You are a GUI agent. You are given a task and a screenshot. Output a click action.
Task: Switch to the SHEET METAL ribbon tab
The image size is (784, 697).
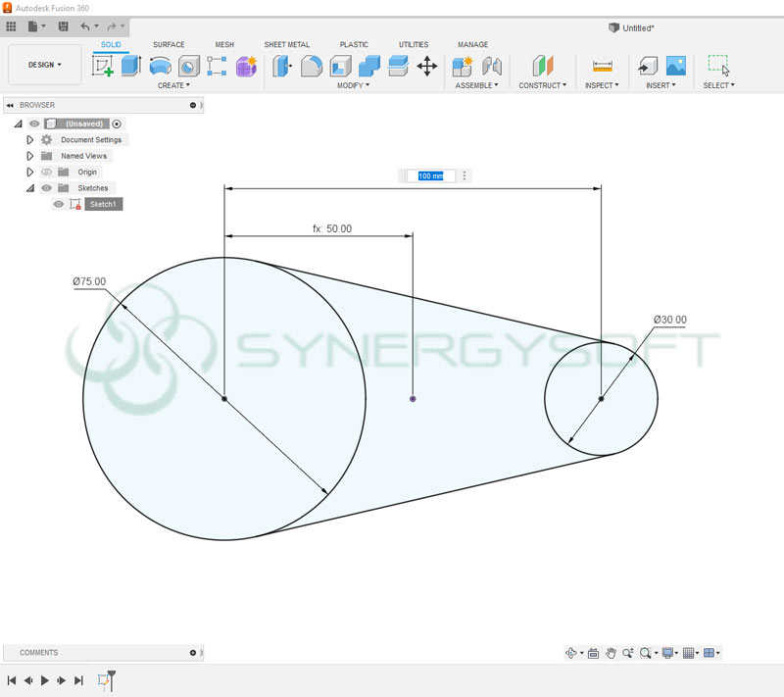(286, 44)
